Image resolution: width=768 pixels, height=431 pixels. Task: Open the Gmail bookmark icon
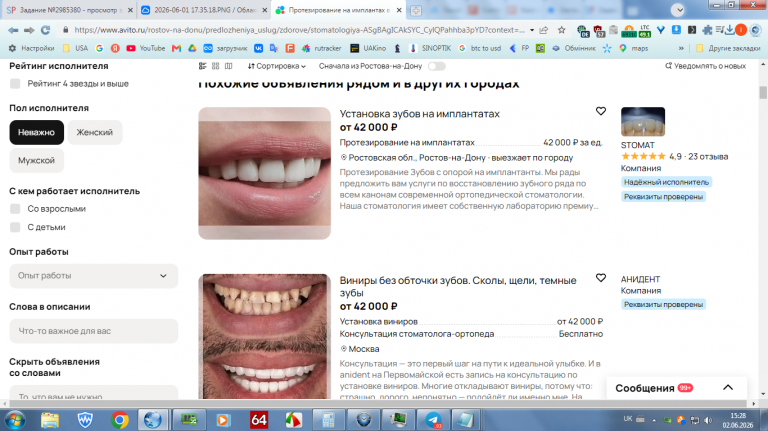tap(176, 48)
